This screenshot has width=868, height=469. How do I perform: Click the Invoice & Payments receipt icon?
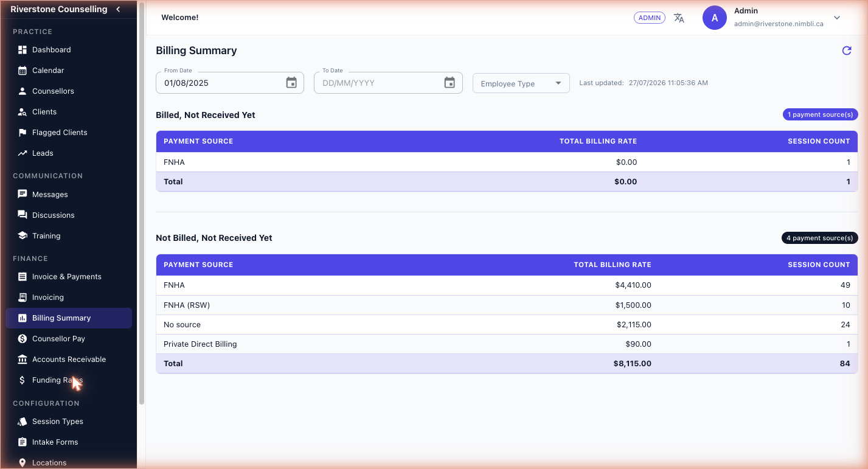23,277
